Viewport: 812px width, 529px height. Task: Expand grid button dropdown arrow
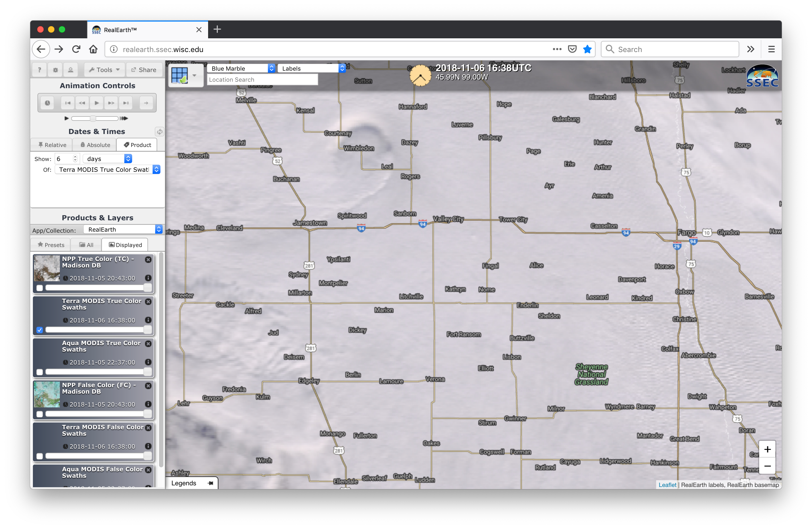(194, 75)
